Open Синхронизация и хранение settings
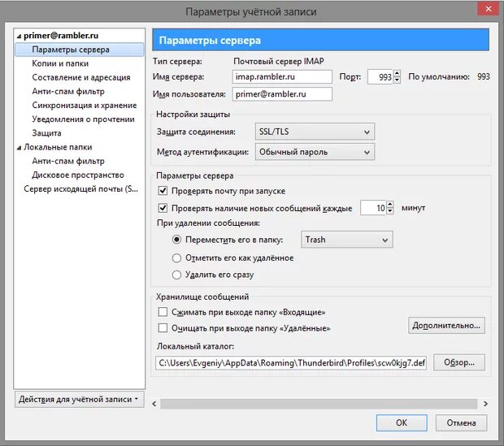Image resolution: width=504 pixels, height=446 pixels. pyautogui.click(x=85, y=105)
